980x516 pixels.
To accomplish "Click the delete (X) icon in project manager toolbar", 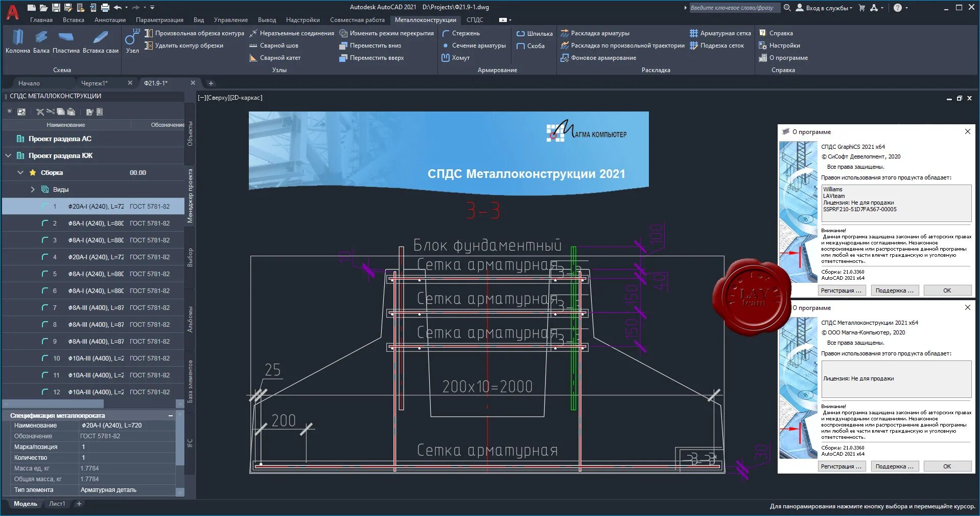I will point(40,111).
